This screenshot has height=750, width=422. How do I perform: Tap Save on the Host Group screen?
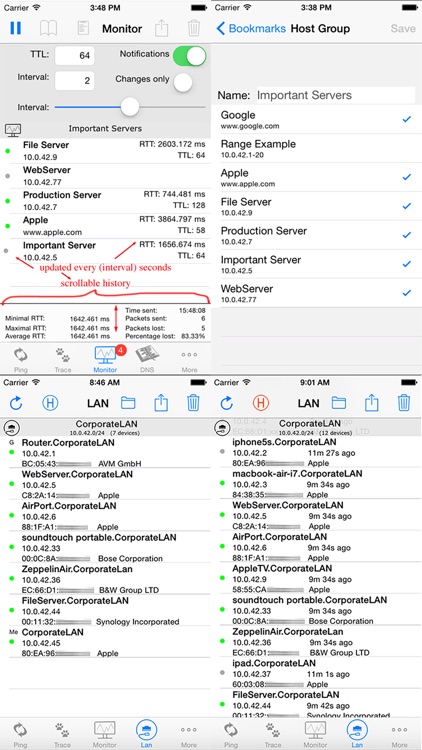[403, 28]
